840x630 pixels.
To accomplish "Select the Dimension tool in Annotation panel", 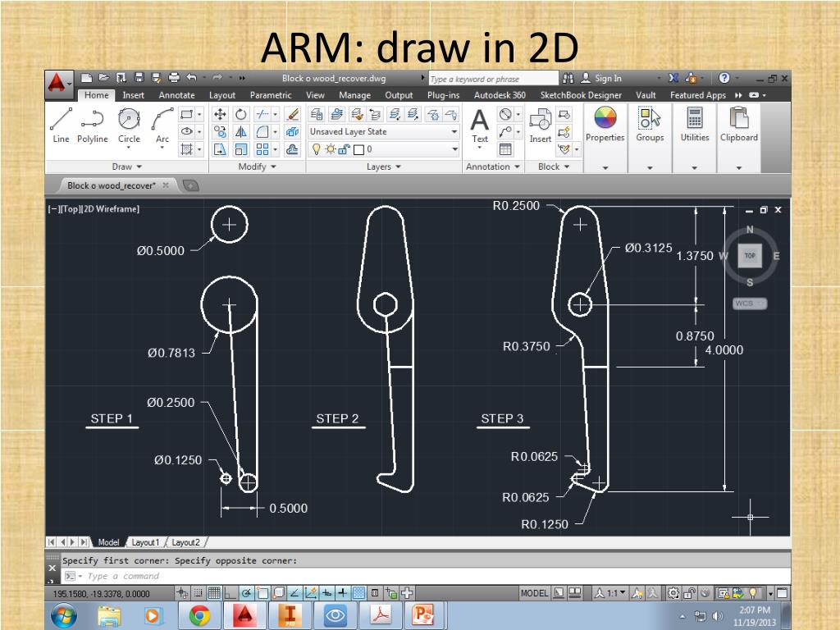I will coord(505,114).
